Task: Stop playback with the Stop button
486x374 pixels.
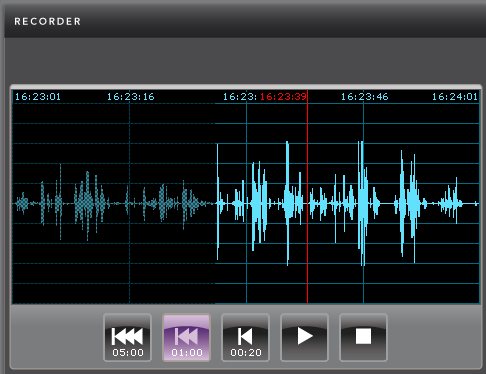Action: click(x=363, y=337)
